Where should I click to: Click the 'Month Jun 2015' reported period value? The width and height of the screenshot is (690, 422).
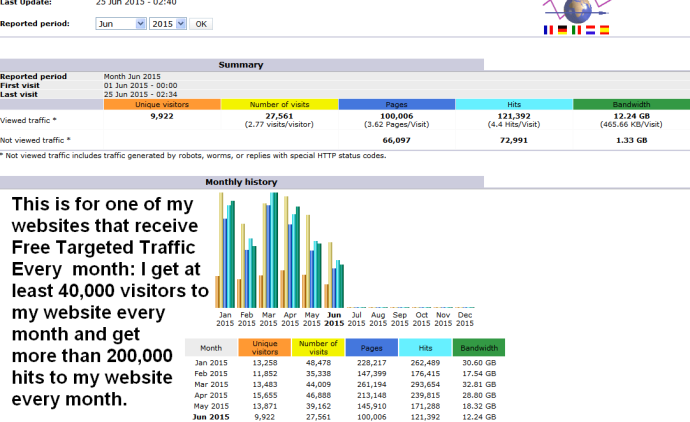132,77
